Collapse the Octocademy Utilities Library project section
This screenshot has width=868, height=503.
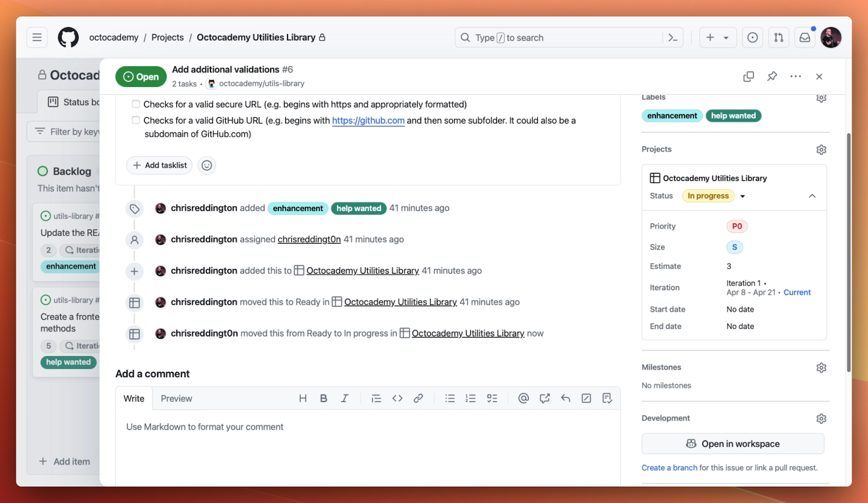coord(812,196)
